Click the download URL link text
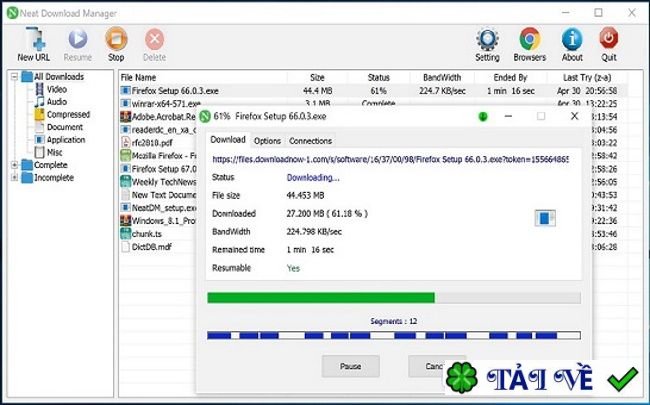650x405 pixels. pos(390,160)
